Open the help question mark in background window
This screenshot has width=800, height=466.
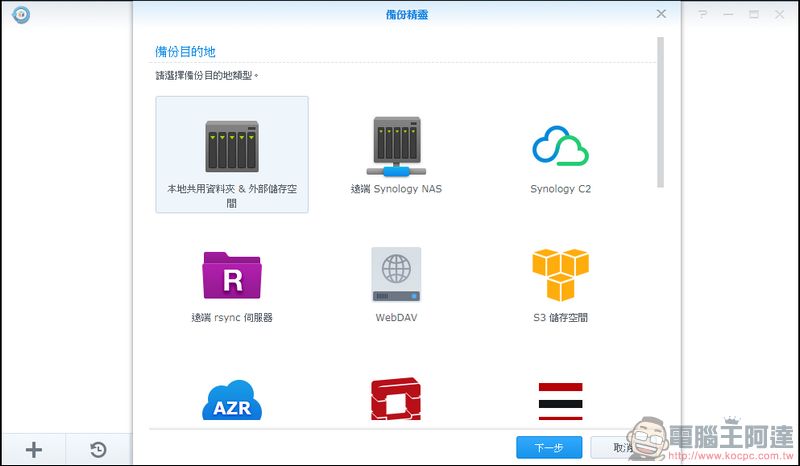(x=703, y=14)
